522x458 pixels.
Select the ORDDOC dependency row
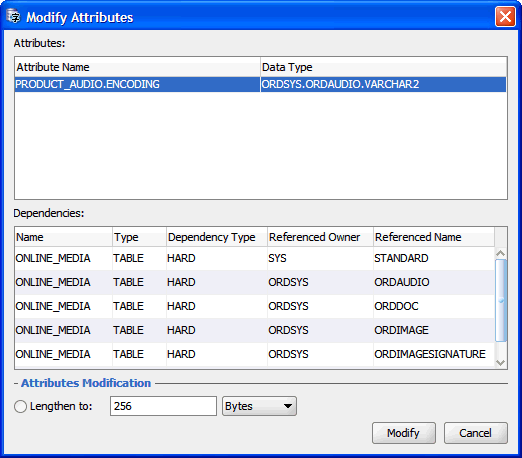tap(255, 306)
